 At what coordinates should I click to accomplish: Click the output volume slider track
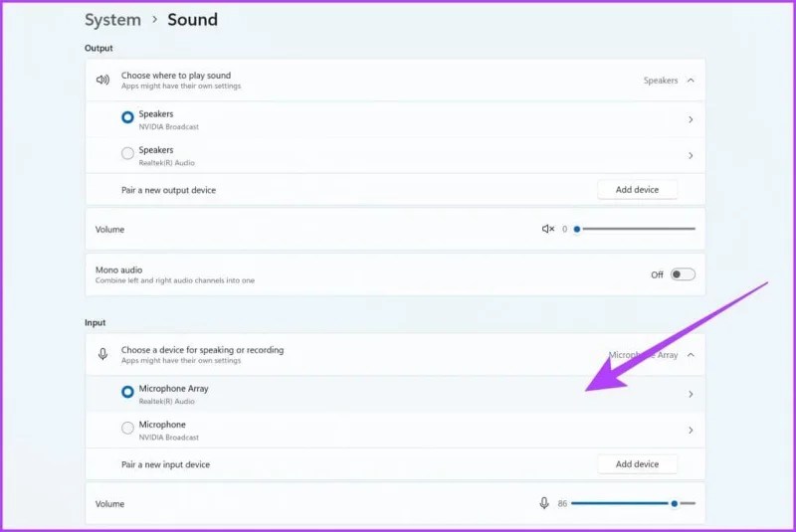[636, 229]
